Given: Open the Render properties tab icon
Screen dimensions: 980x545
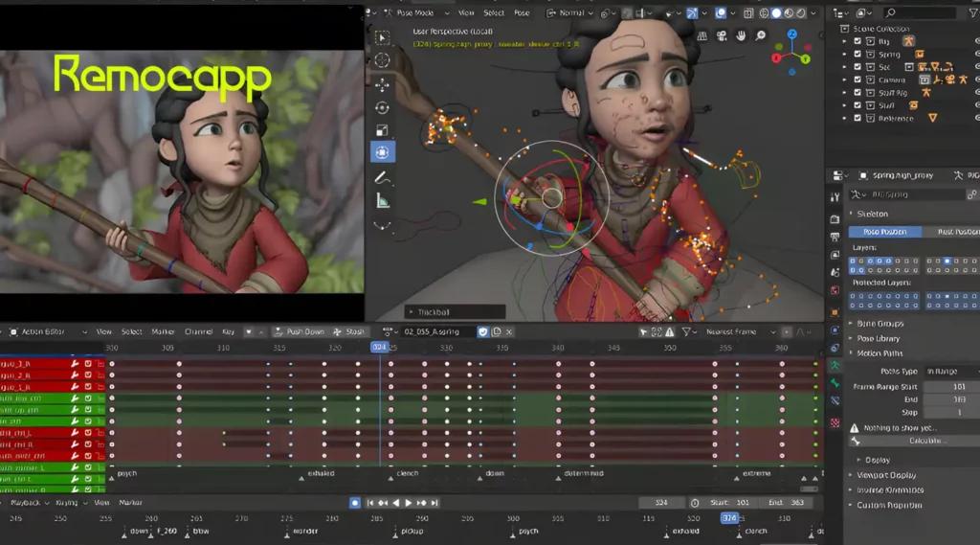Looking at the screenshot, I should click(x=835, y=219).
